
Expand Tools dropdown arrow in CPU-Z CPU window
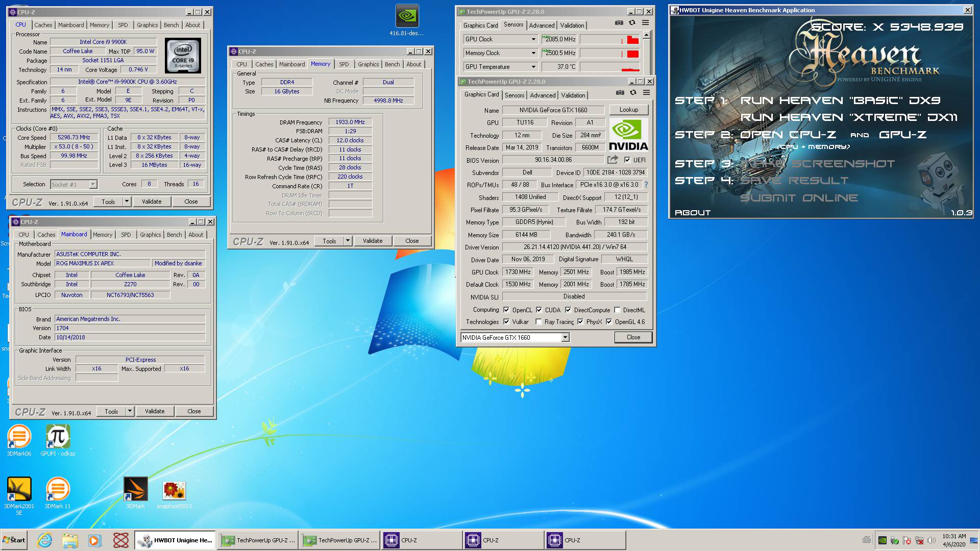[x=127, y=202]
